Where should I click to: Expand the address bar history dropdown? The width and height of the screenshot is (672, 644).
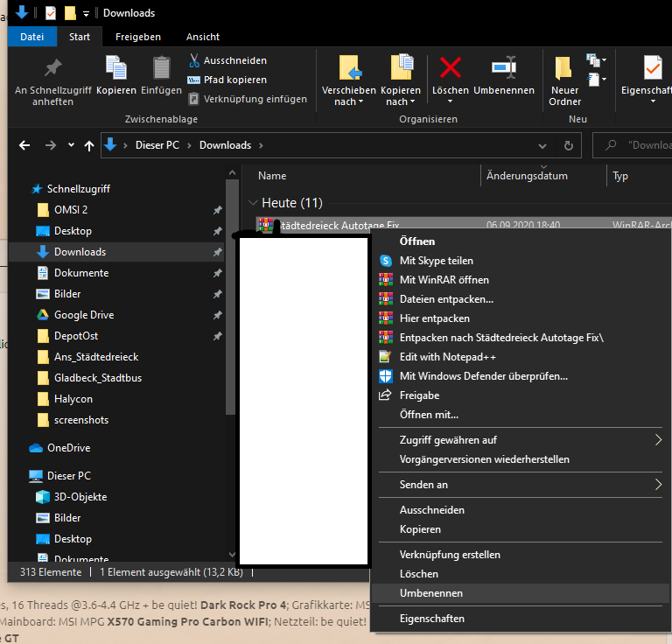pyautogui.click(x=542, y=146)
